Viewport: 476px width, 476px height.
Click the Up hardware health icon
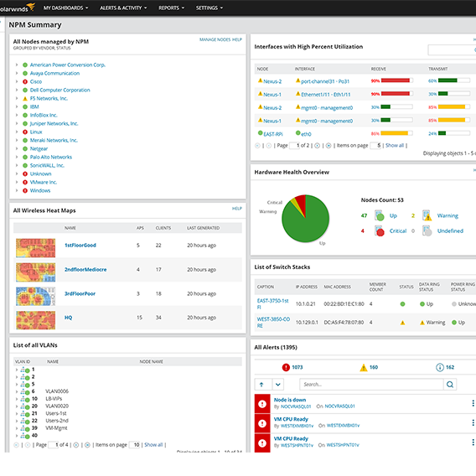(379, 215)
